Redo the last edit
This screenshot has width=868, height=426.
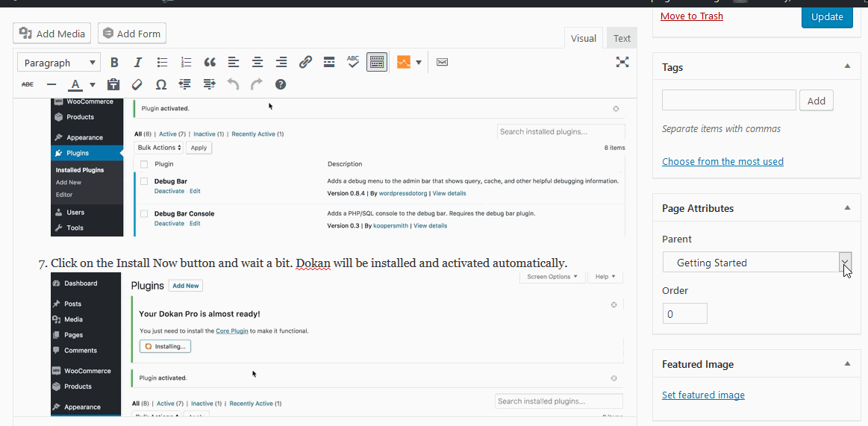pos(257,84)
